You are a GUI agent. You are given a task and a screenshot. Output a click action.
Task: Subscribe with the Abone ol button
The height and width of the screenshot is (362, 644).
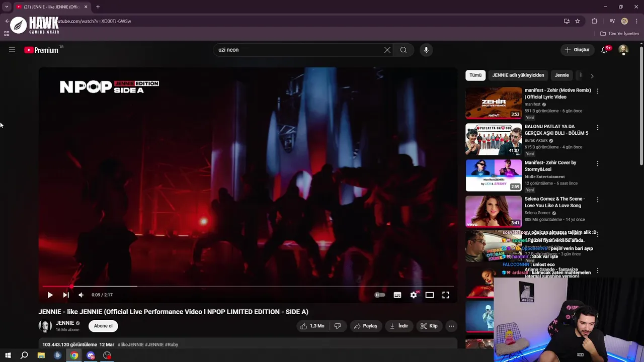(103, 326)
